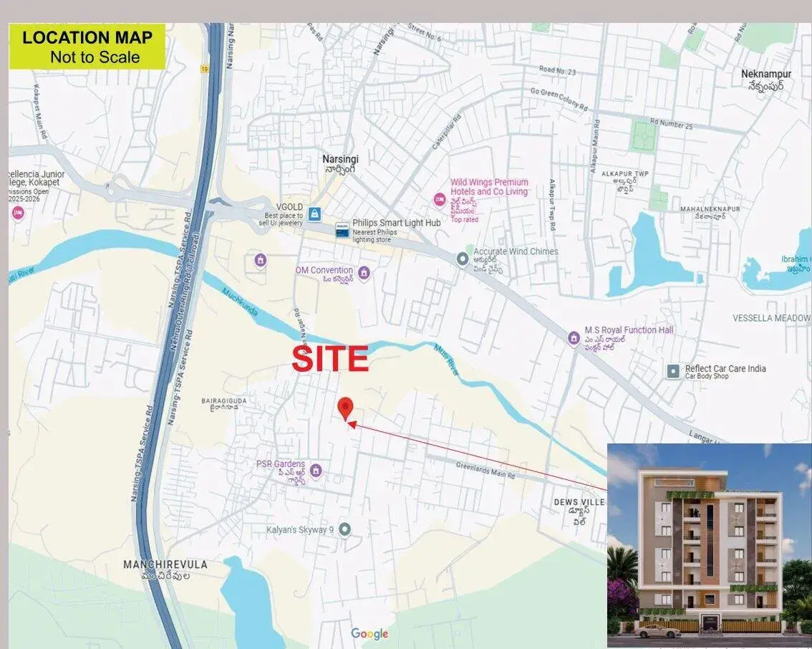This screenshot has height=649, width=812.
Task: Click the purple venue pin left of OM Convention
Action: pos(261,260)
